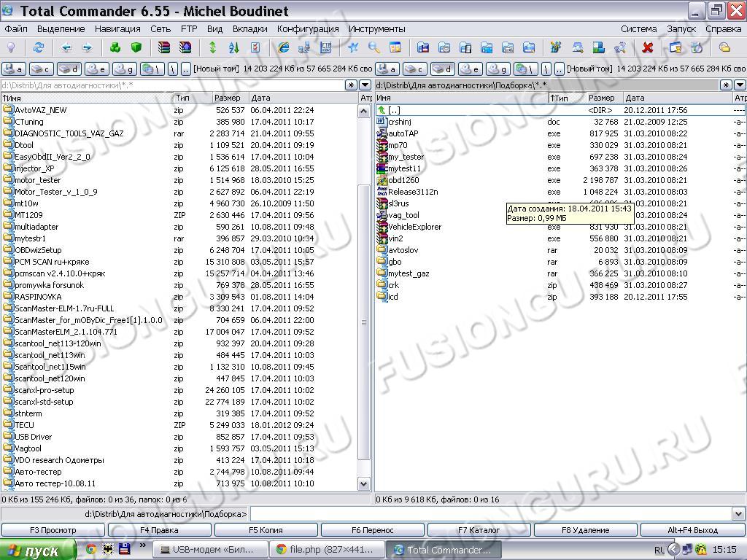Image resolution: width=747 pixels, height=560 pixels.
Task: Click the A-Z sort icon
Action: (234, 47)
